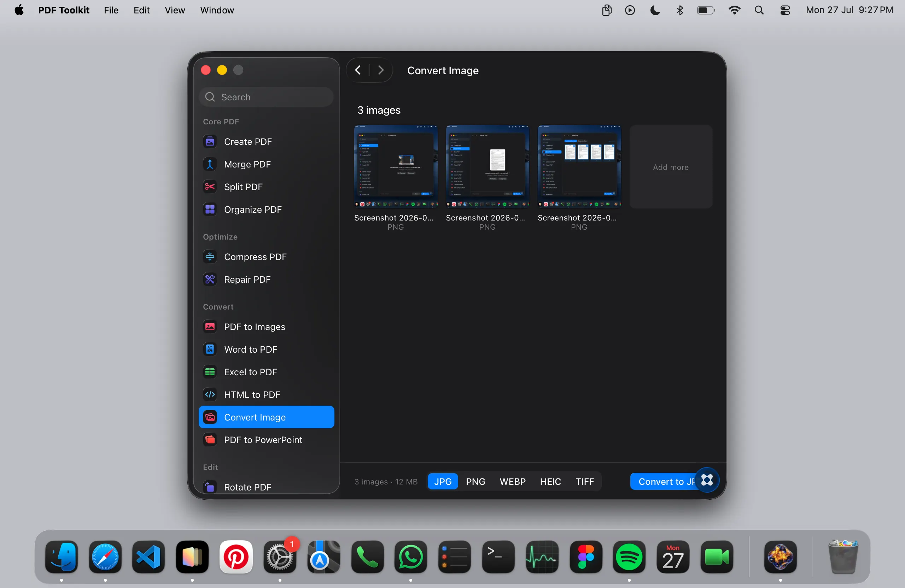Open the Rotate PDF tool

tap(266, 487)
